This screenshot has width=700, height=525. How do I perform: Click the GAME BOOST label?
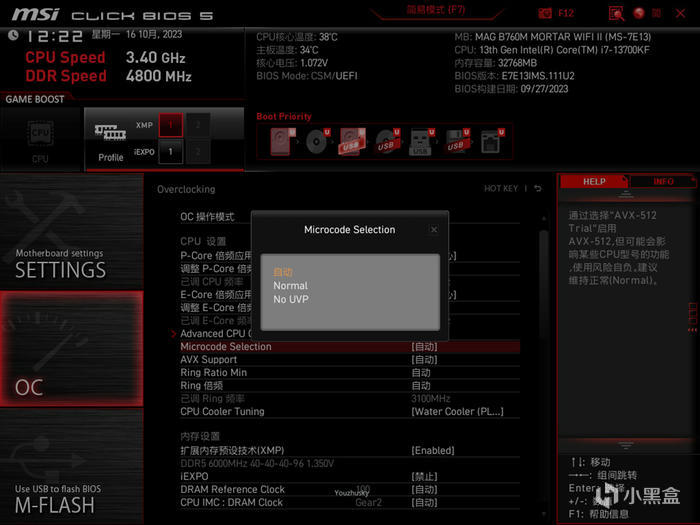35,99
